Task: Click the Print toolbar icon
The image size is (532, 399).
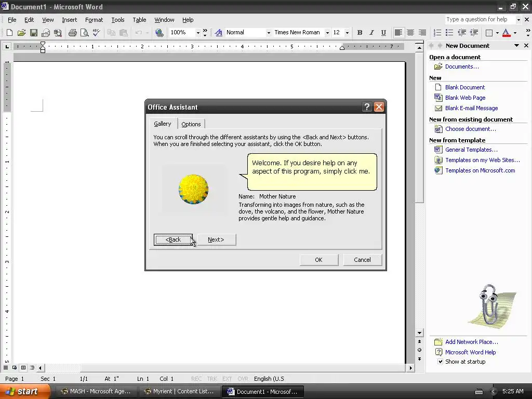Action: (73, 33)
